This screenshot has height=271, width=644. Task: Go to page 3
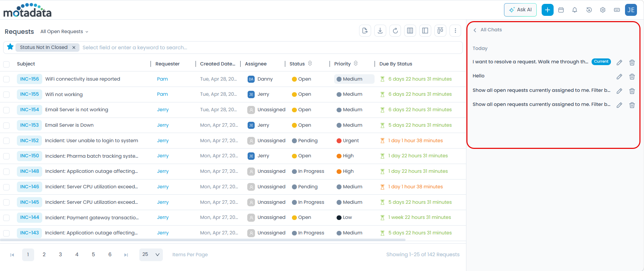point(60,254)
